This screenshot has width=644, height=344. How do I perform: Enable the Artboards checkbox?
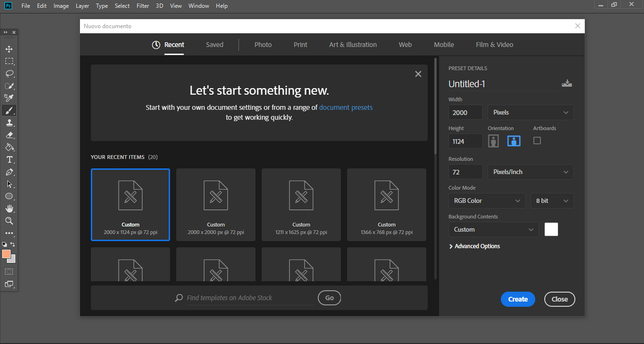[537, 141]
